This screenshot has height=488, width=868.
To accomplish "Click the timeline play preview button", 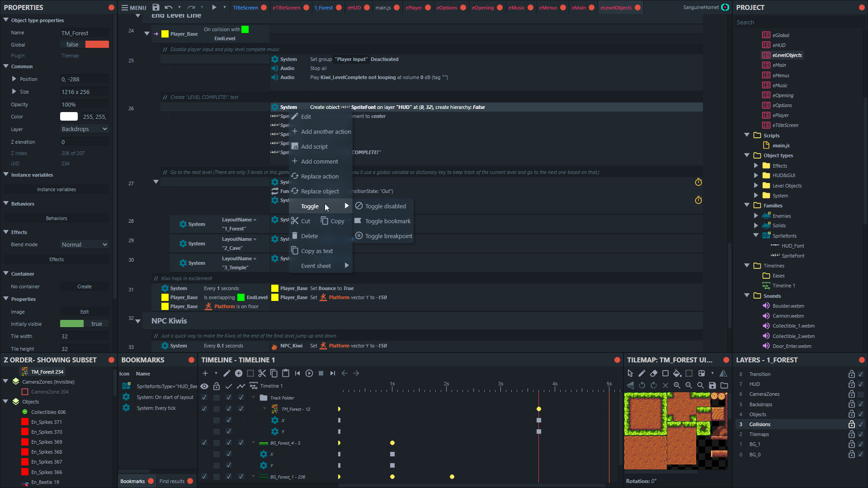I will click(x=309, y=373).
